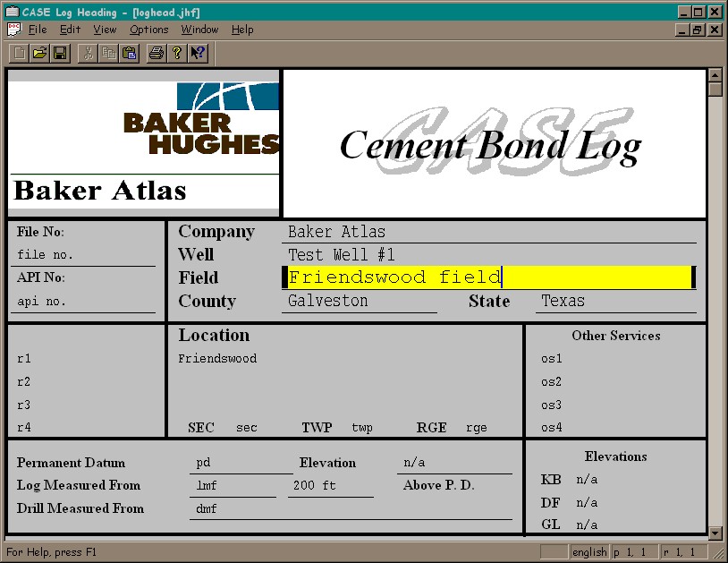The width and height of the screenshot is (728, 563).
Task: Click the Copy toolbar icon
Action: 108,53
